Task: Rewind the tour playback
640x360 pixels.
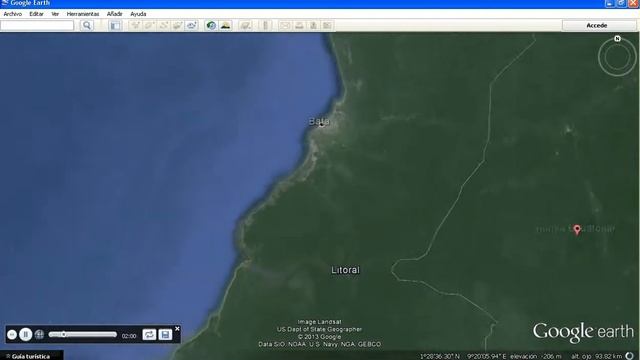Action: pyautogui.click(x=12, y=335)
